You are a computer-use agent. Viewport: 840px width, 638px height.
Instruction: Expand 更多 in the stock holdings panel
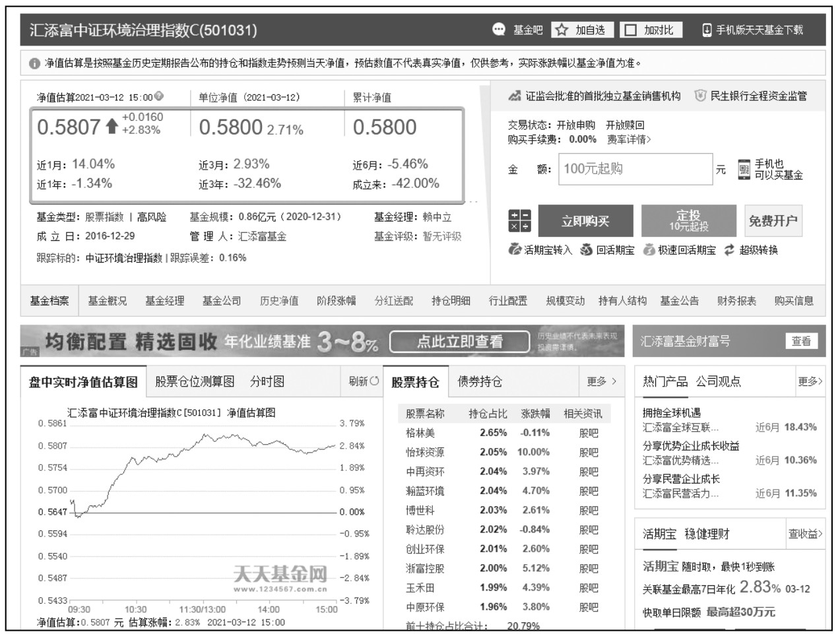pos(602,381)
